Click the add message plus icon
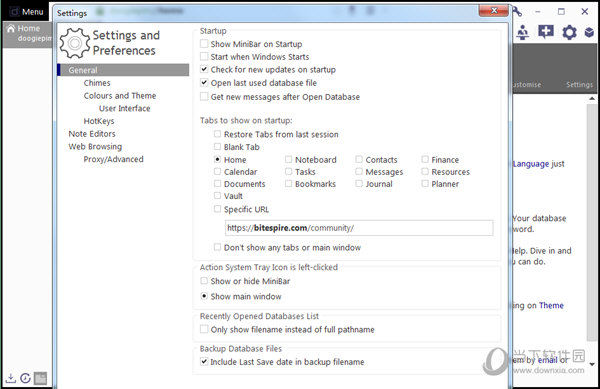The height and width of the screenshot is (389, 600). pos(546,32)
